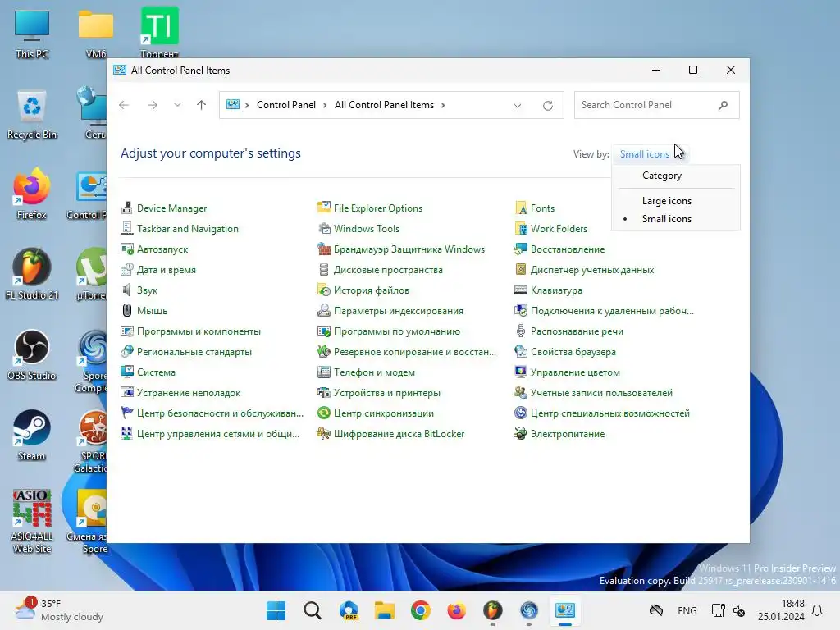This screenshot has height=630, width=840.
Task: Go forward with the right arrow
Action: click(x=152, y=105)
